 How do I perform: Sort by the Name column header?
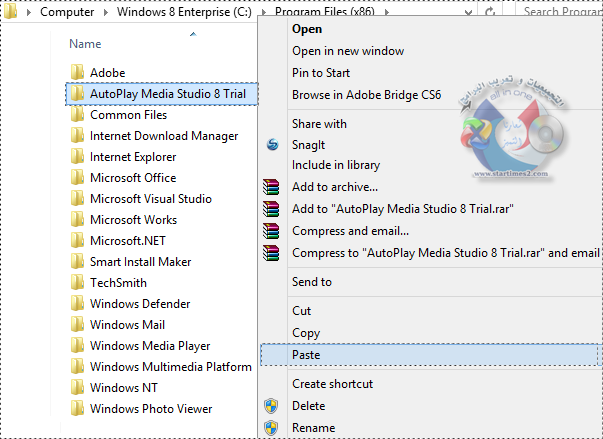pyautogui.click(x=85, y=44)
